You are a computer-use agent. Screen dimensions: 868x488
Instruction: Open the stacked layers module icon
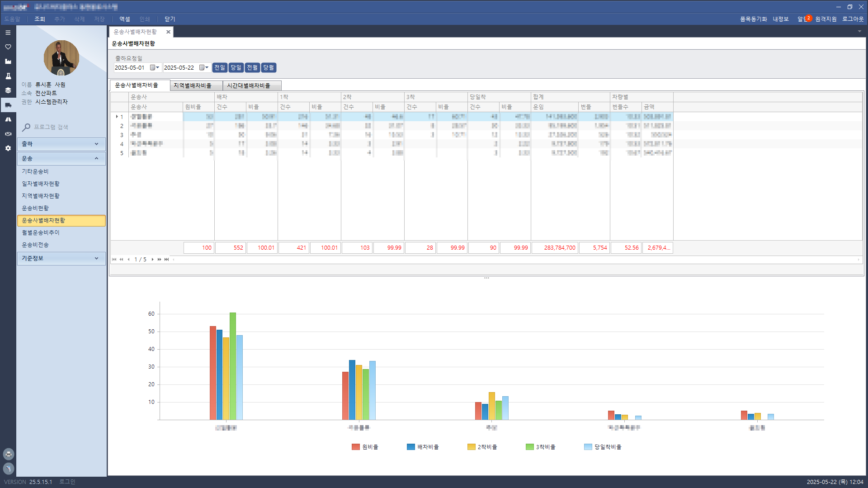(x=8, y=90)
